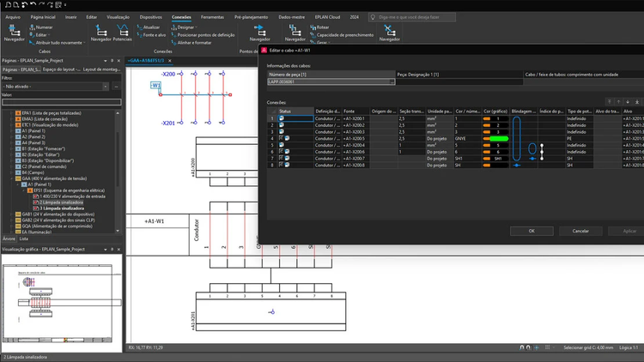Click the Rotear routing icon
644x362 pixels.
click(x=313, y=27)
